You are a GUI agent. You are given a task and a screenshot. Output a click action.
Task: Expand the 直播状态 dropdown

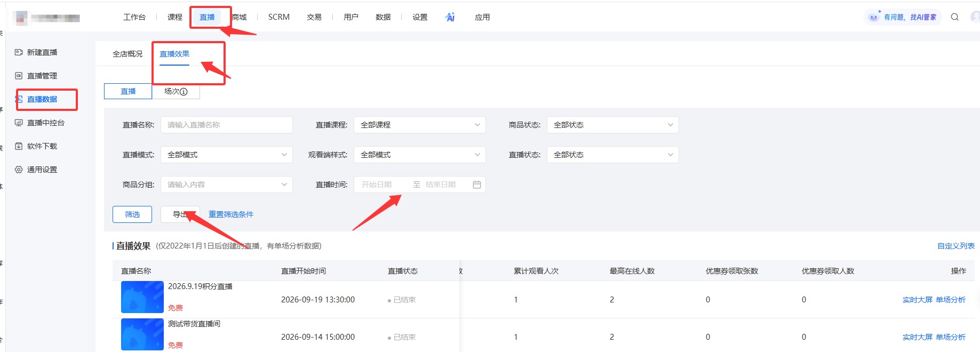[613, 155]
